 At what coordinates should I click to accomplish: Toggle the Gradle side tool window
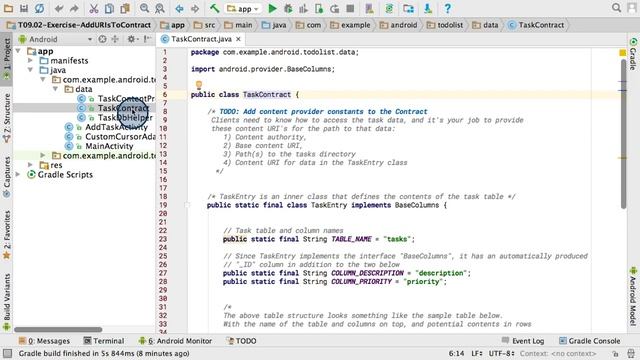tap(633, 54)
